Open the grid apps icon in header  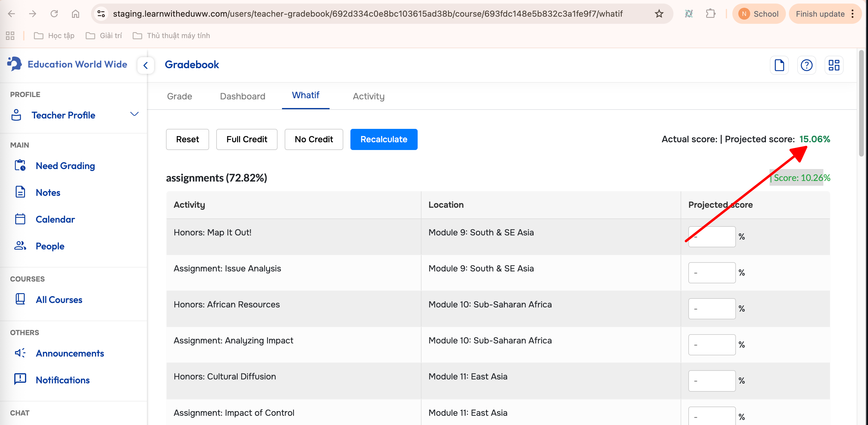(x=833, y=65)
